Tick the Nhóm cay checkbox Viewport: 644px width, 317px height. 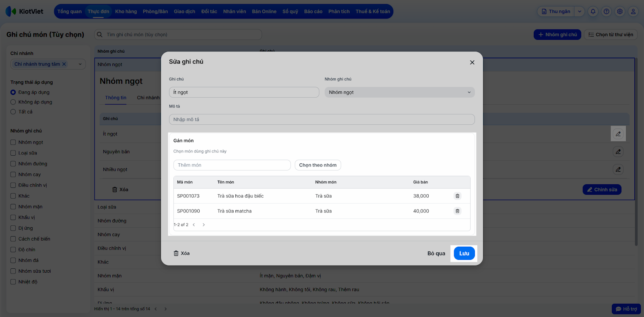pos(13,175)
